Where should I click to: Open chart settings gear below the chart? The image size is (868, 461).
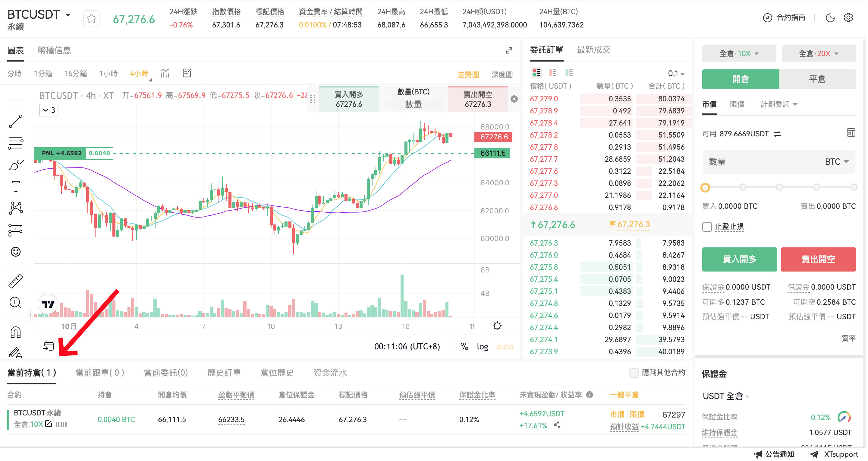[x=497, y=326]
